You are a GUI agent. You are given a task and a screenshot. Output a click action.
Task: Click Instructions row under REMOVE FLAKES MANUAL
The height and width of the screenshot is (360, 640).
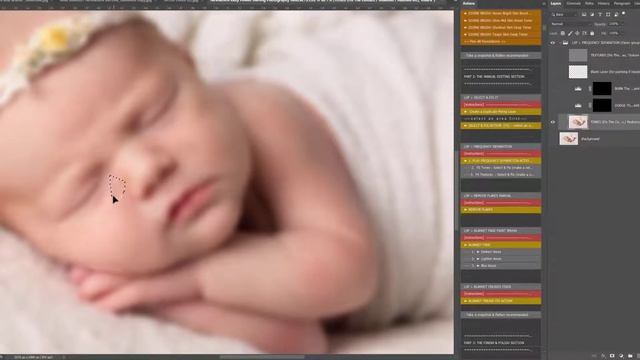501,202
